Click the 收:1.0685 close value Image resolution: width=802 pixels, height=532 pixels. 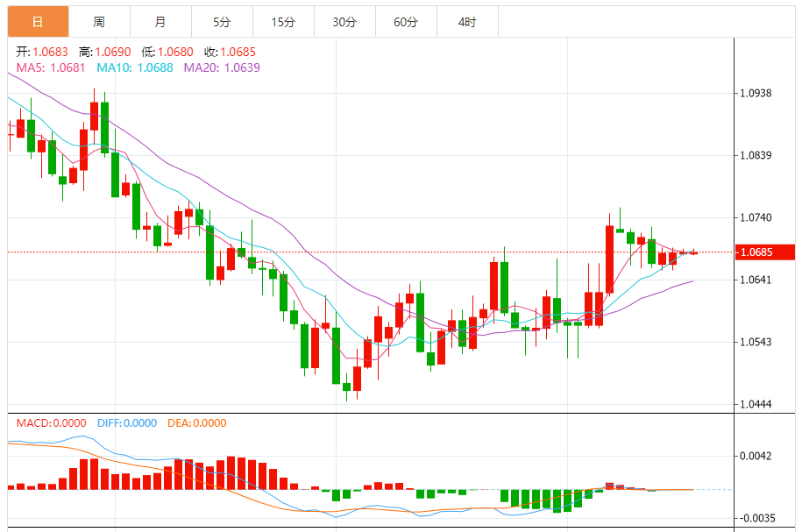click(230, 52)
